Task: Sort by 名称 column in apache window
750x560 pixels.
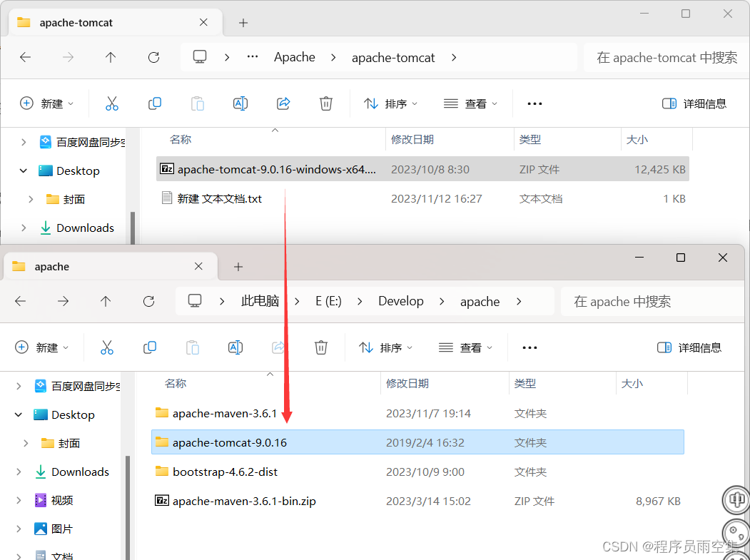Action: 176,383
